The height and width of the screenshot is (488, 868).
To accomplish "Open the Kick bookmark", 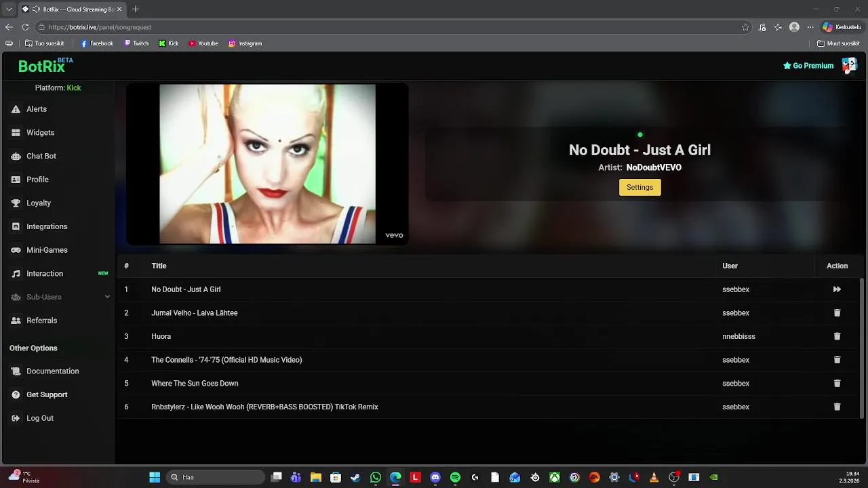I will tap(169, 43).
